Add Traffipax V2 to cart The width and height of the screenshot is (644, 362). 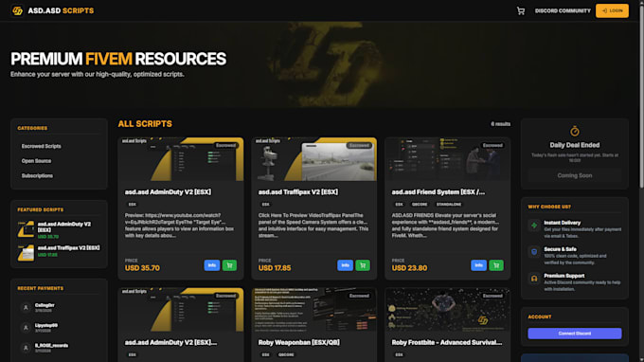[363, 265]
